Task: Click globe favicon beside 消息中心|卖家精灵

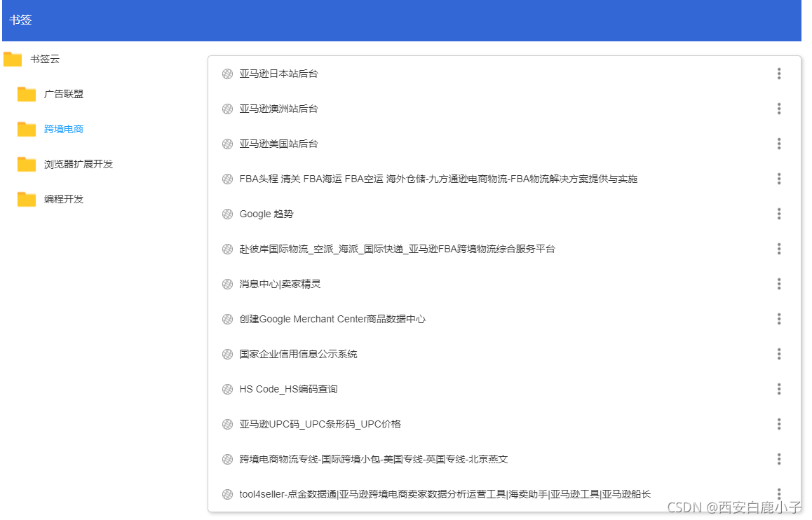Action: 227,284
